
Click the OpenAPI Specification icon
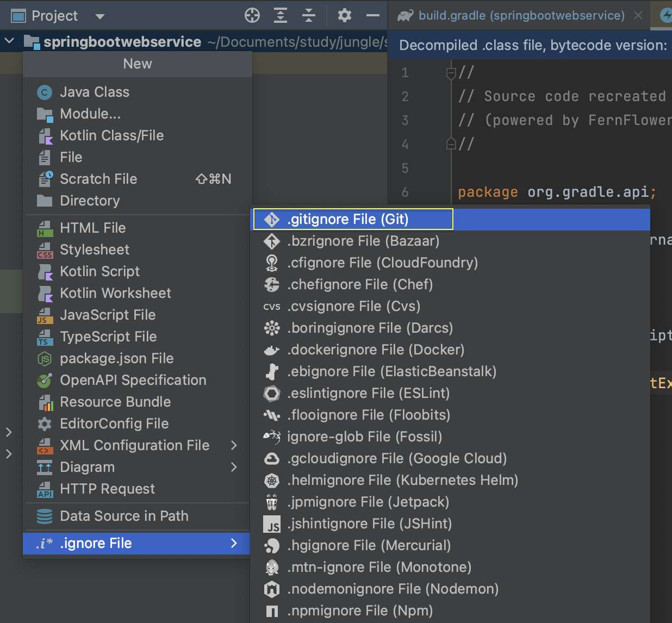[45, 381]
